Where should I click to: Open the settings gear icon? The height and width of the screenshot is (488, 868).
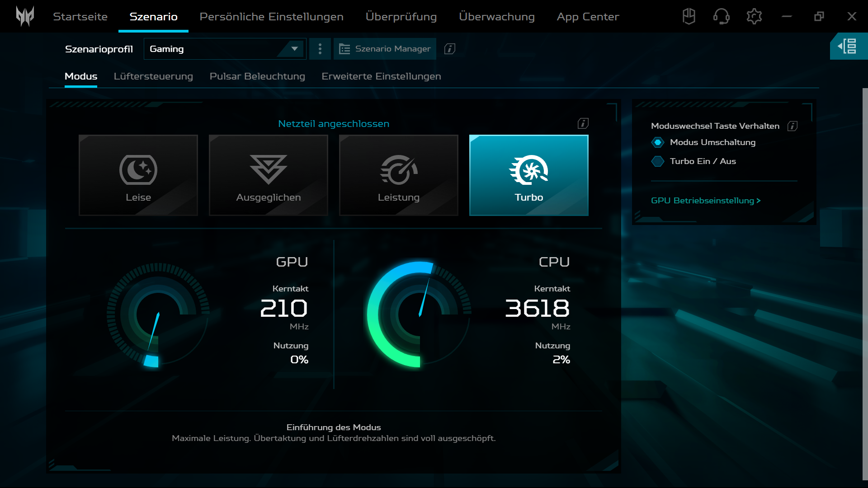pyautogui.click(x=754, y=17)
